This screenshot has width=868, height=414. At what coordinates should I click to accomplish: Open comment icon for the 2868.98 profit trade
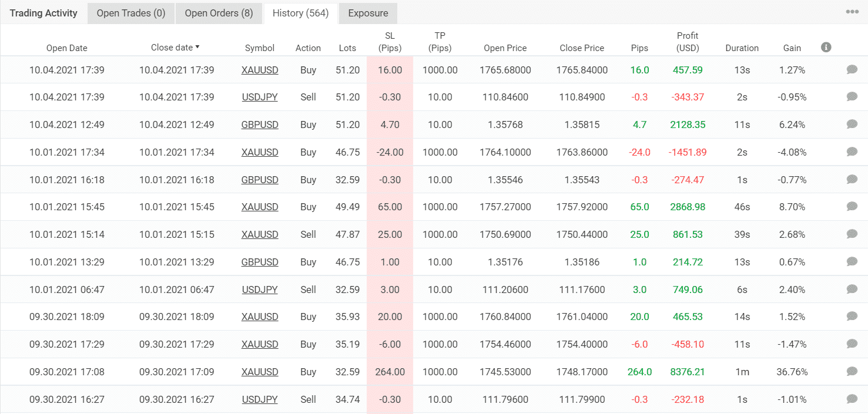coord(852,207)
